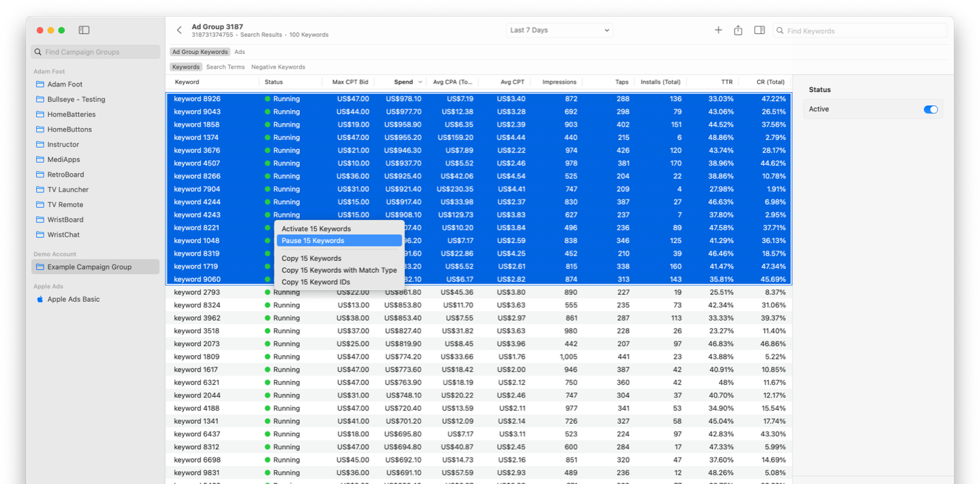Toggle the Active status switch
Image resolution: width=980 pixels, height=484 pixels.
pos(931,109)
